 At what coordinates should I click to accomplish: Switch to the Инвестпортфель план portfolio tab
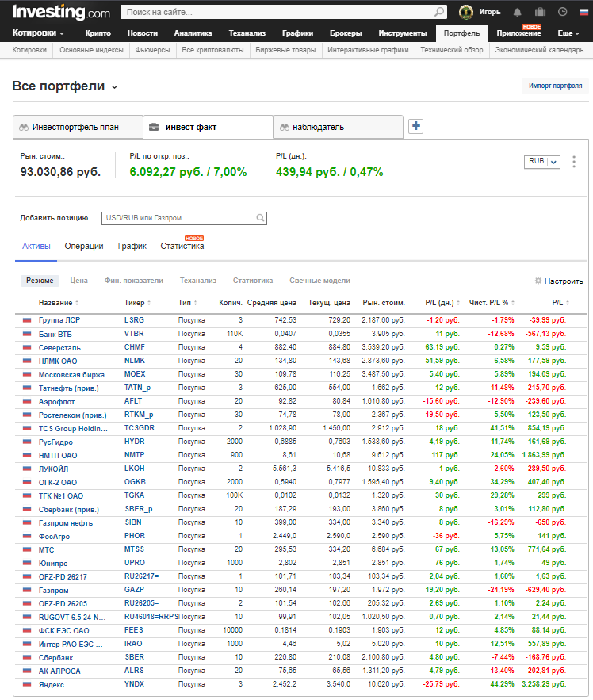point(78,127)
